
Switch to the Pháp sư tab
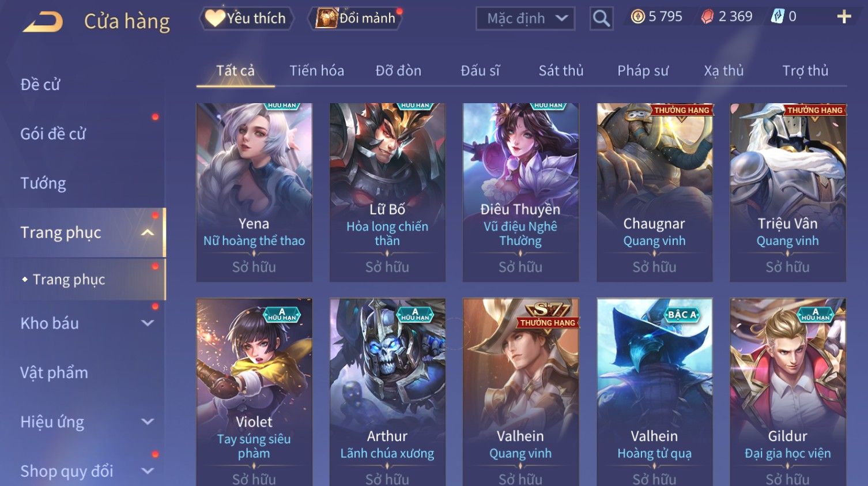[x=643, y=71]
